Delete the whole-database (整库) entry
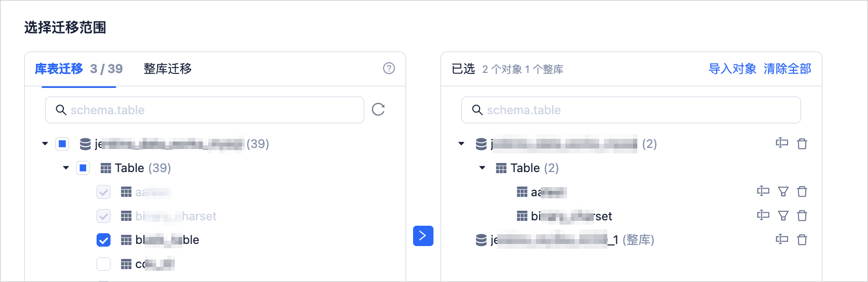868x282 pixels. click(802, 240)
